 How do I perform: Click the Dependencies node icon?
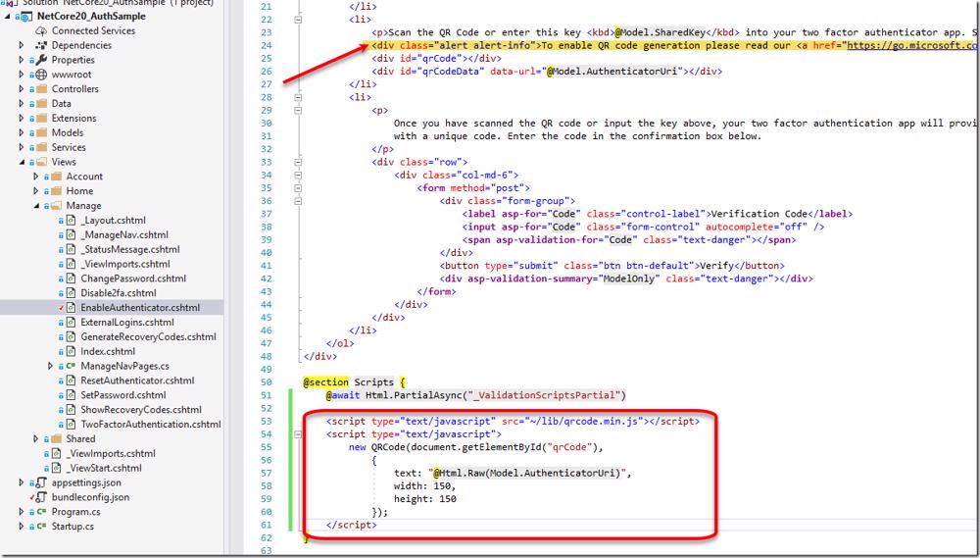click(41, 45)
